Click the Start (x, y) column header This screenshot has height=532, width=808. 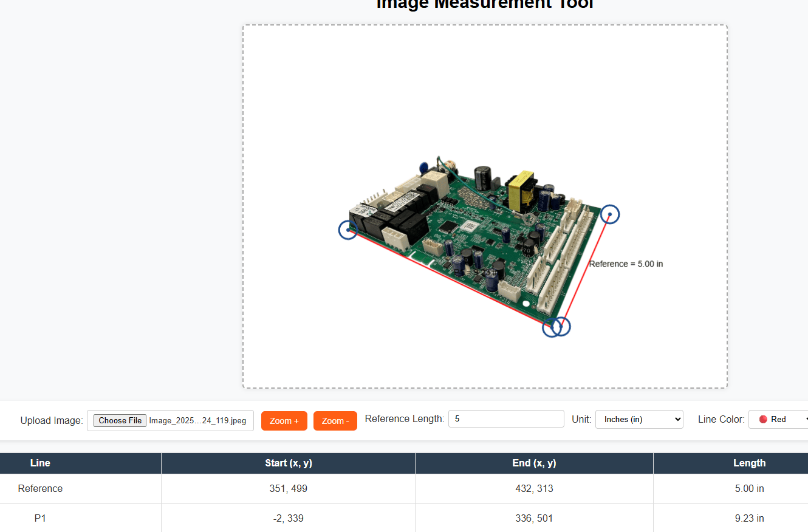coord(288,463)
